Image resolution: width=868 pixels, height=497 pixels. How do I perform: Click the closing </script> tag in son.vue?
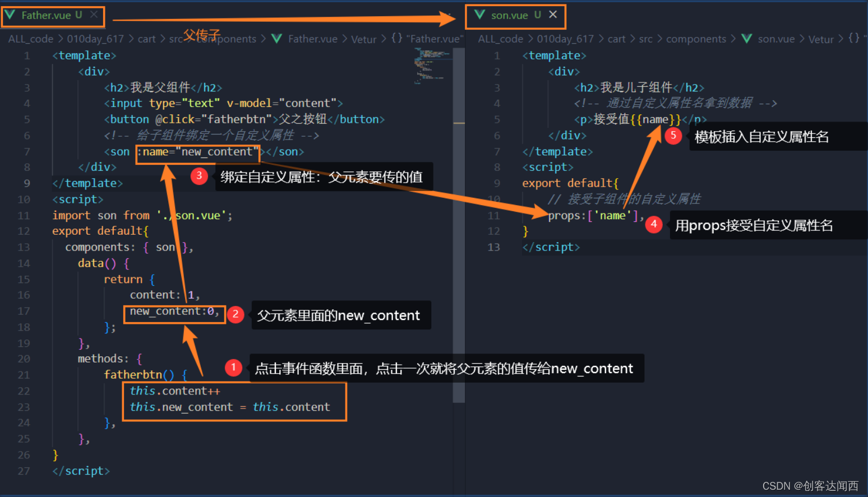[x=551, y=247]
